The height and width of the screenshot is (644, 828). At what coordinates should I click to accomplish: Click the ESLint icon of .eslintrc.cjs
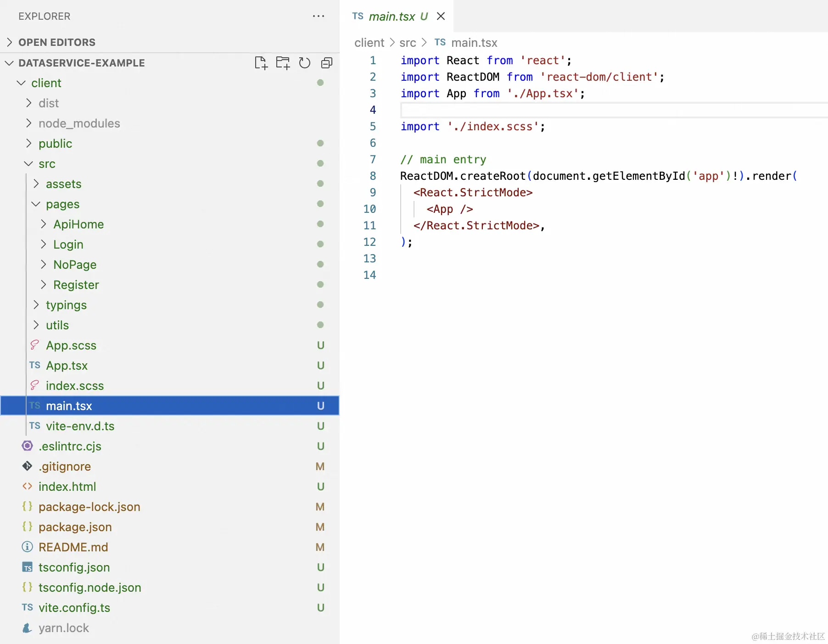point(28,446)
